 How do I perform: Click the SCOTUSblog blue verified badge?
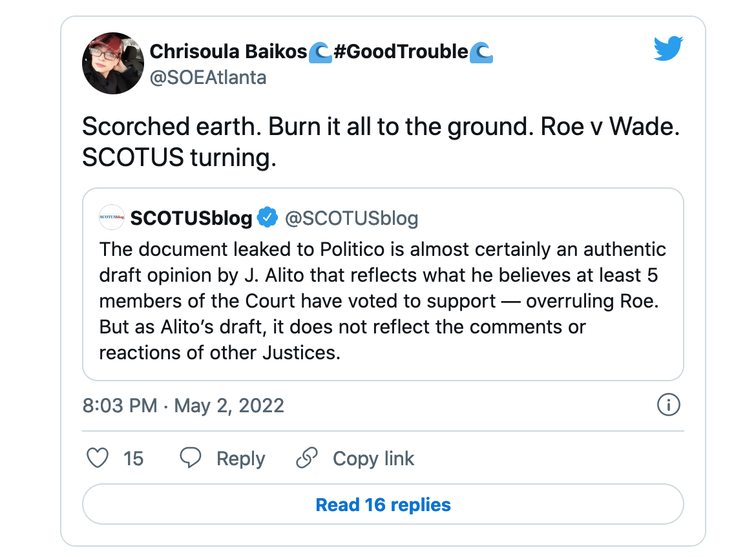tap(267, 217)
